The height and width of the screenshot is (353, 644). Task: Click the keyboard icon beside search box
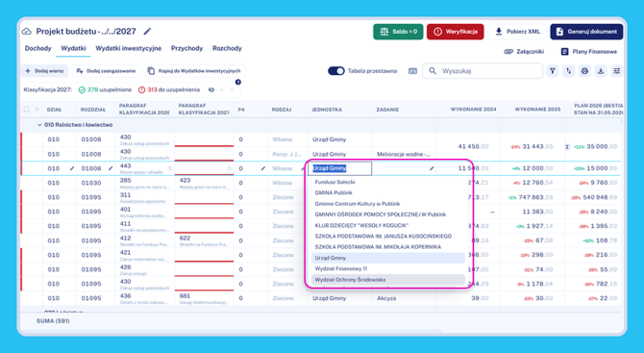(412, 71)
